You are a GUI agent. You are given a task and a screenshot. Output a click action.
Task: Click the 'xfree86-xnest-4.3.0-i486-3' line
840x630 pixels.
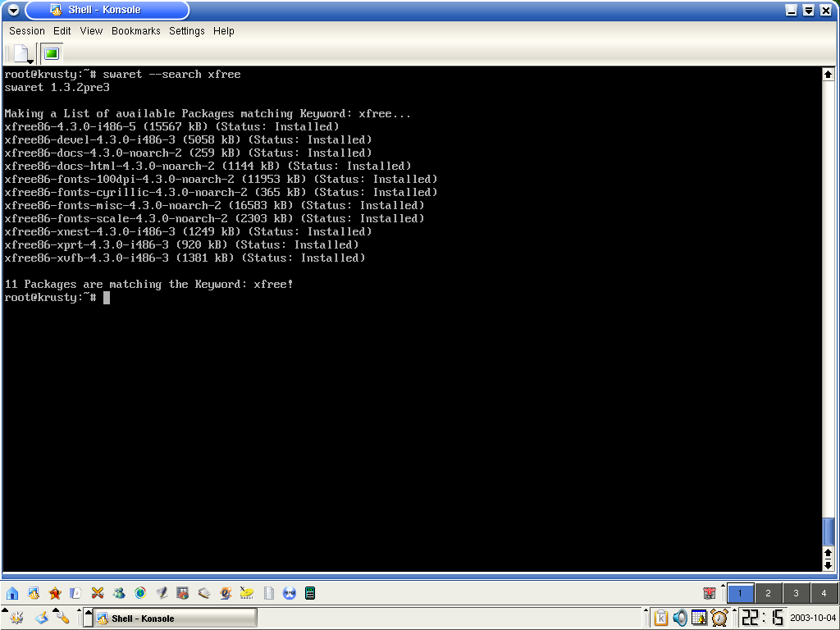click(188, 232)
